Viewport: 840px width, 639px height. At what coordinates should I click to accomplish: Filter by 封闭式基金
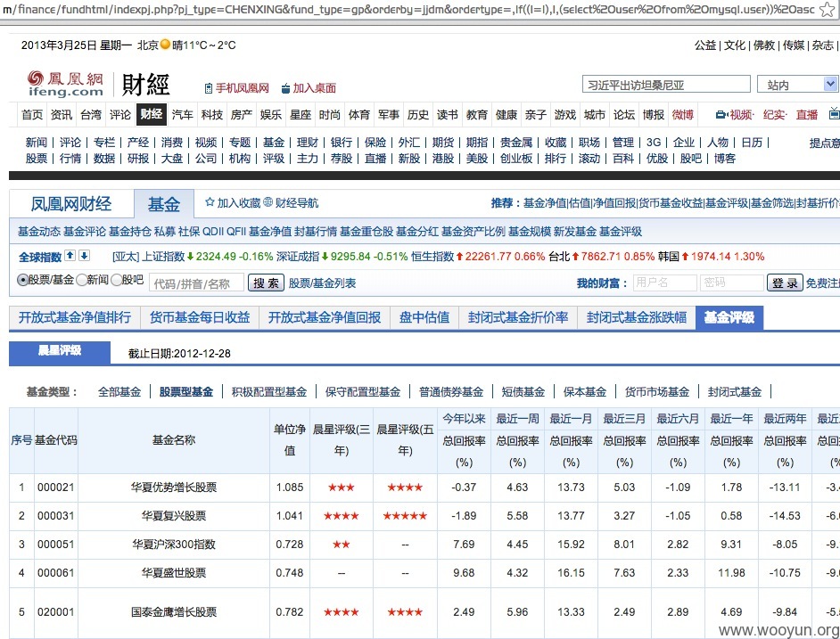click(735, 391)
